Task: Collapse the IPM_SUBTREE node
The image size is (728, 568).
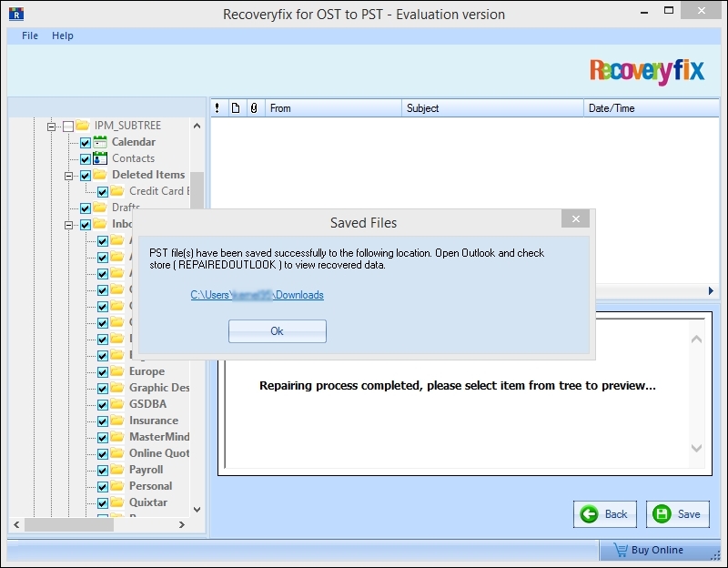Action: [52, 127]
